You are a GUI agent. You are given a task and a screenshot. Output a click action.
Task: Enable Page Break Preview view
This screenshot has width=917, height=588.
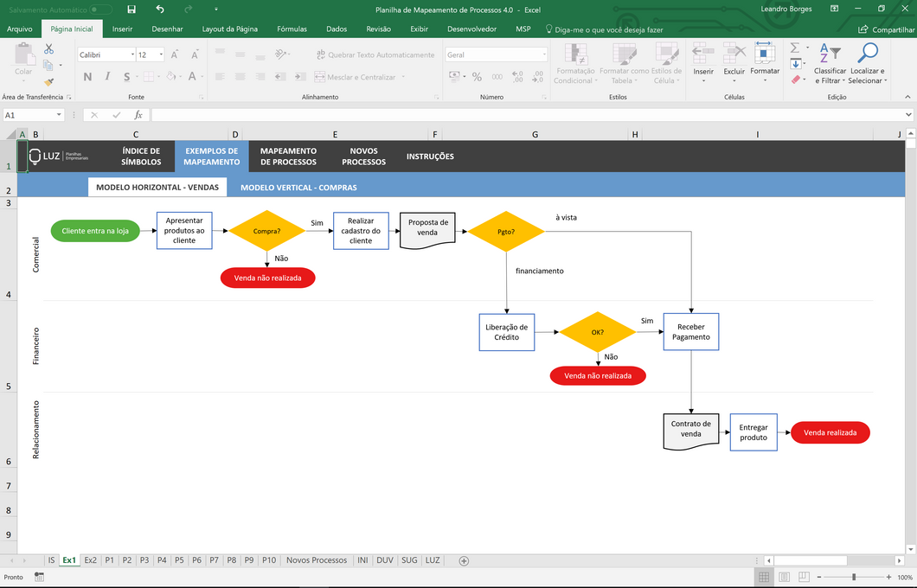[804, 577]
